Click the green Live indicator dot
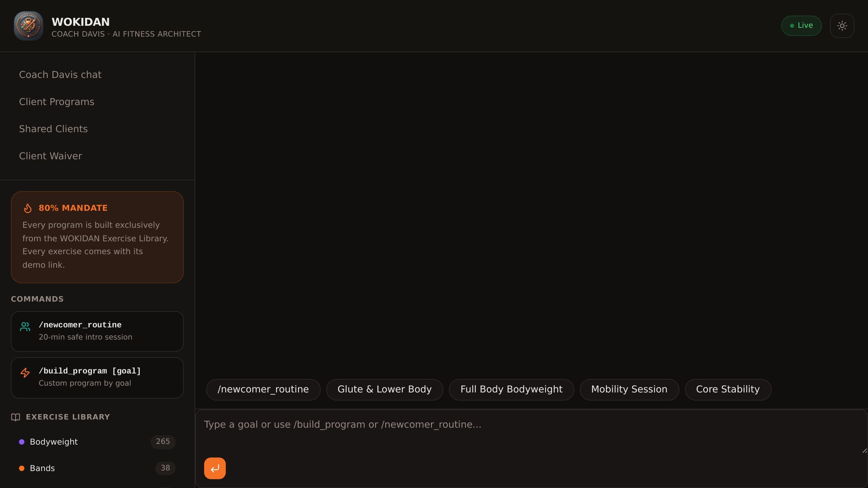 (x=792, y=26)
